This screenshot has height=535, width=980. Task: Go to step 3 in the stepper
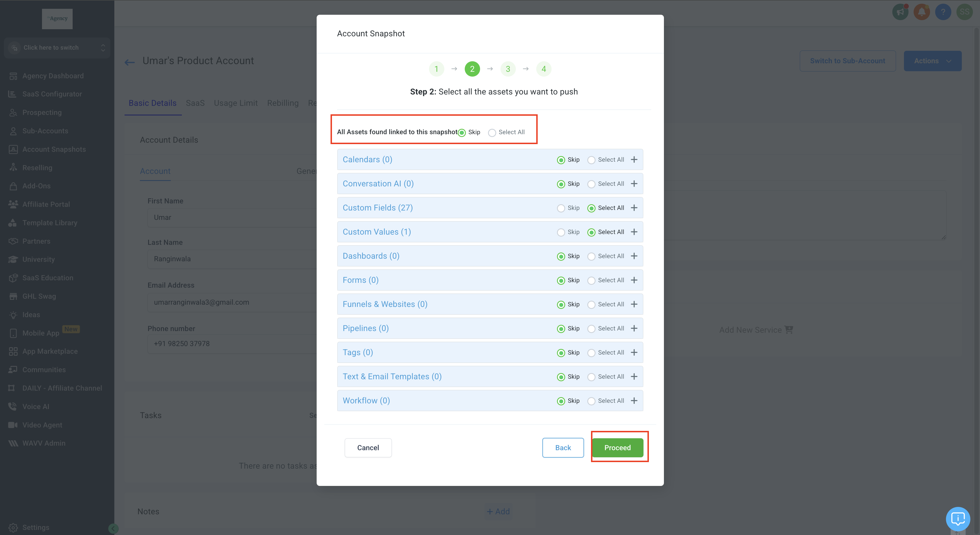508,69
